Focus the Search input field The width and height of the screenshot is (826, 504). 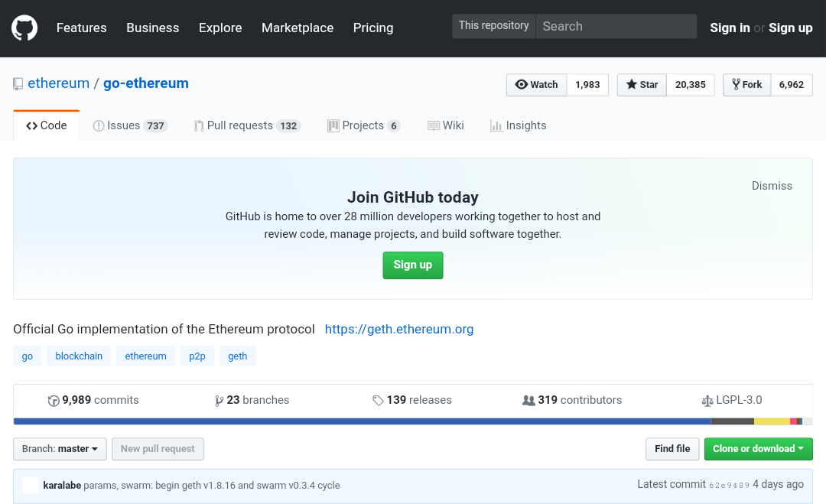[616, 26]
